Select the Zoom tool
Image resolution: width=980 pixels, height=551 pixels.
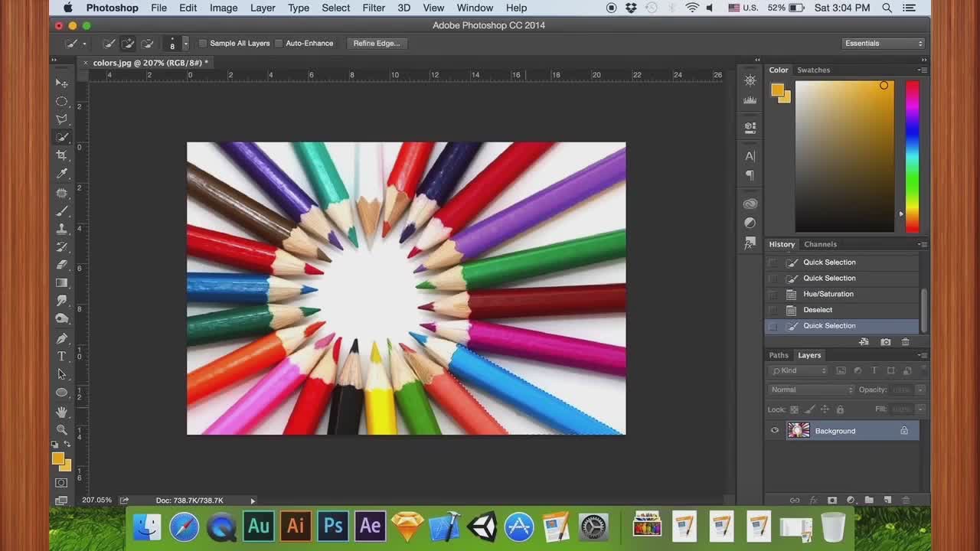(62, 429)
